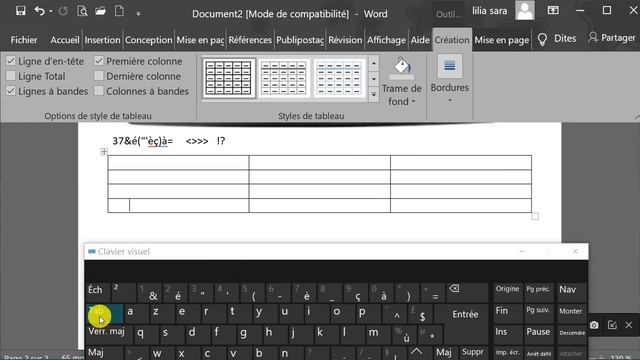
Task: Open the Bordures dropdown arrow
Action: pos(449,100)
